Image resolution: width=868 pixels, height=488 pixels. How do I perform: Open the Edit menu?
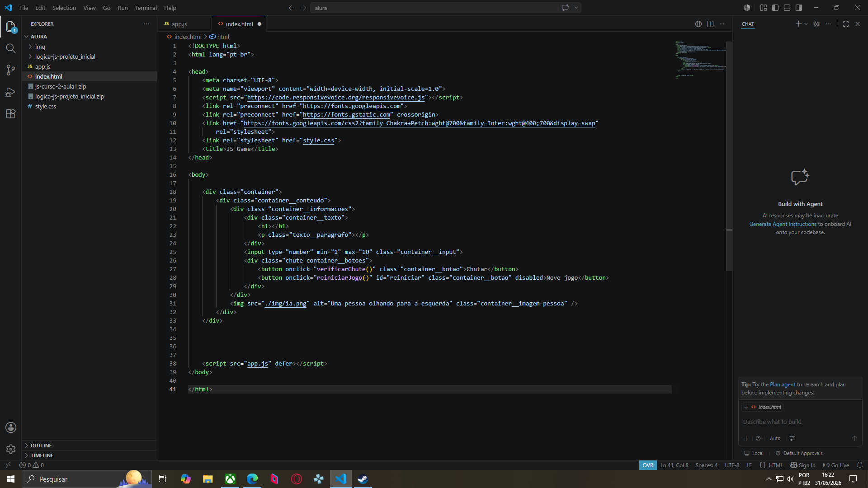coord(40,8)
